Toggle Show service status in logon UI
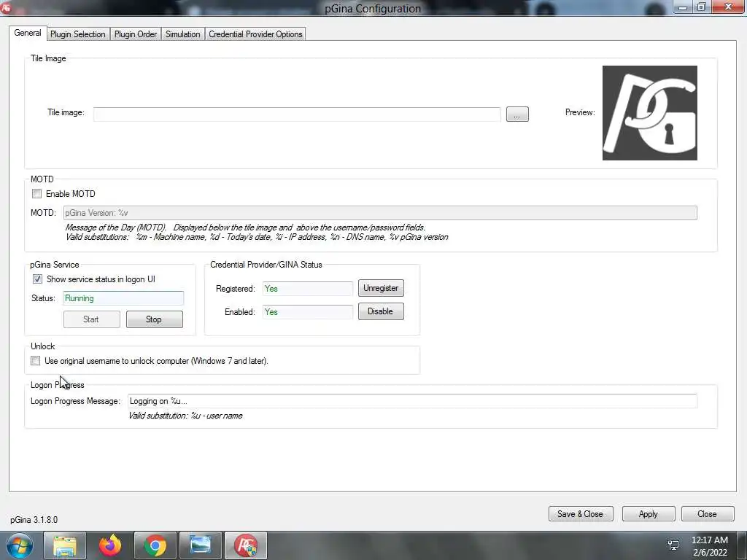The width and height of the screenshot is (747, 560). (37, 279)
